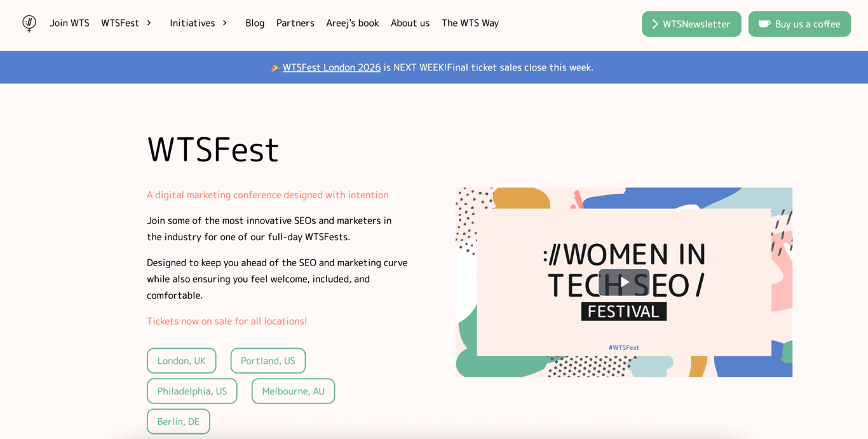Select the Melbourne, AU location button
The width and height of the screenshot is (868, 439).
[293, 391]
